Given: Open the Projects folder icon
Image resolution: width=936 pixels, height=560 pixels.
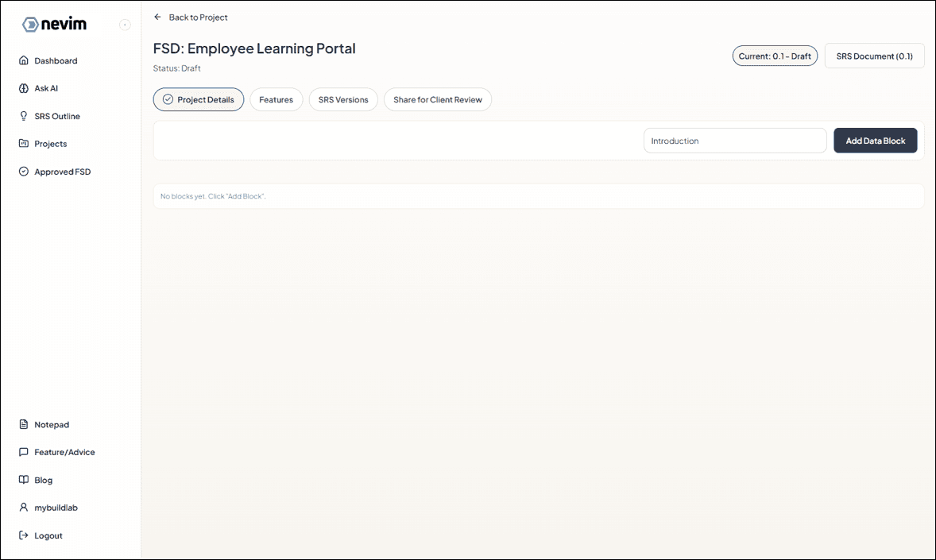Looking at the screenshot, I should pos(24,144).
